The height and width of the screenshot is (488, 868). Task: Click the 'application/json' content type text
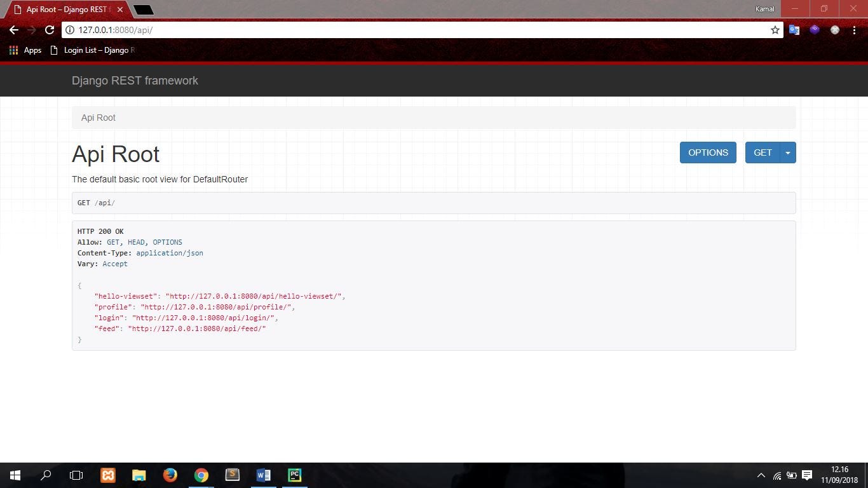tap(170, 253)
